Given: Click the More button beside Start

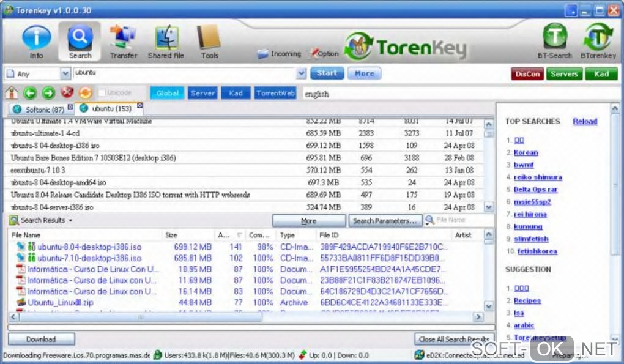Looking at the screenshot, I should [x=364, y=73].
